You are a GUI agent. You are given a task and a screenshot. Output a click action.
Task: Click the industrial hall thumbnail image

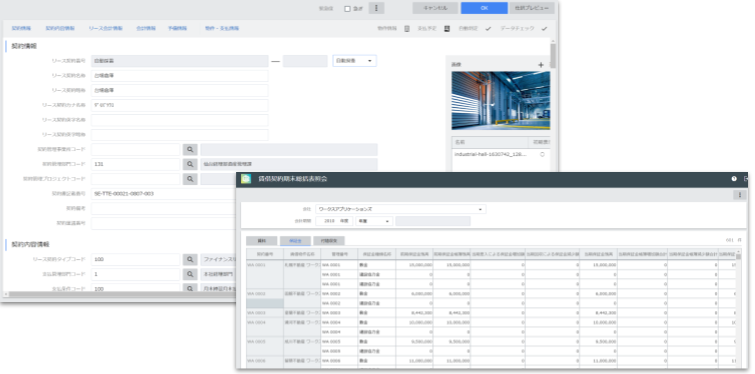pyautogui.click(x=501, y=101)
